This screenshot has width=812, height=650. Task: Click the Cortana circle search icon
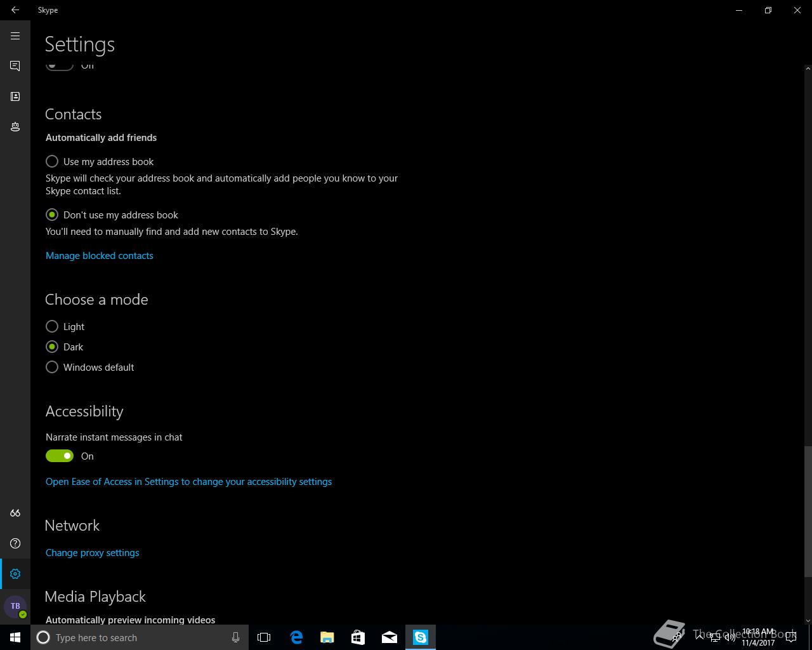click(43, 637)
